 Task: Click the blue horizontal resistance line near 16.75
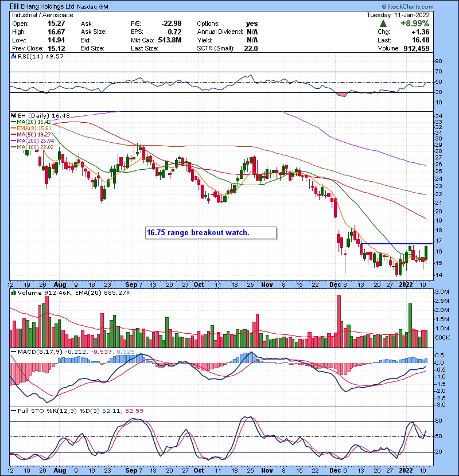[396, 244]
